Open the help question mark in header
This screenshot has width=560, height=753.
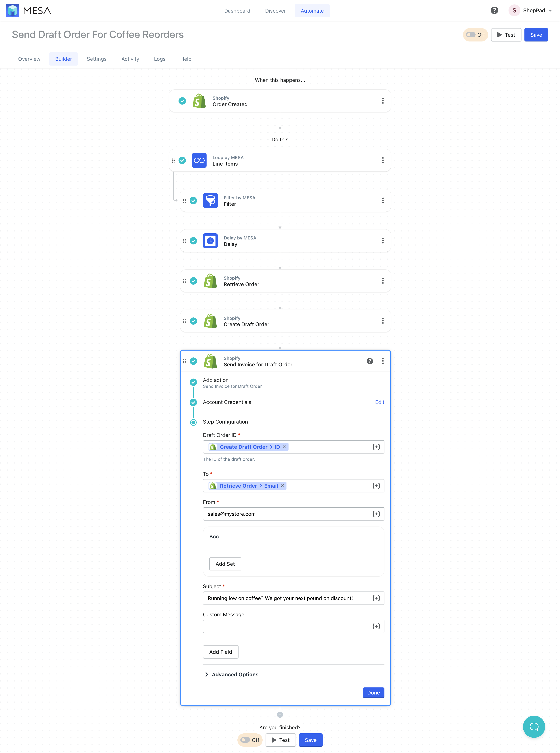(x=494, y=11)
